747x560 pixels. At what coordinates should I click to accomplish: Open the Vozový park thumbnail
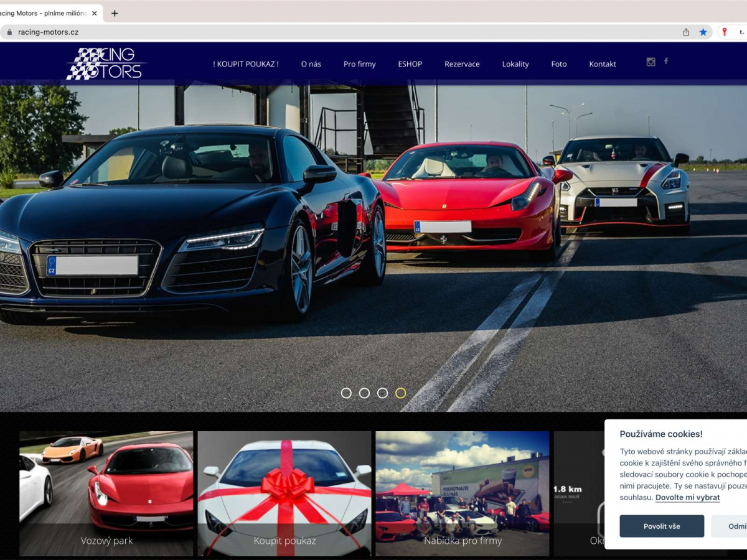[x=106, y=493]
